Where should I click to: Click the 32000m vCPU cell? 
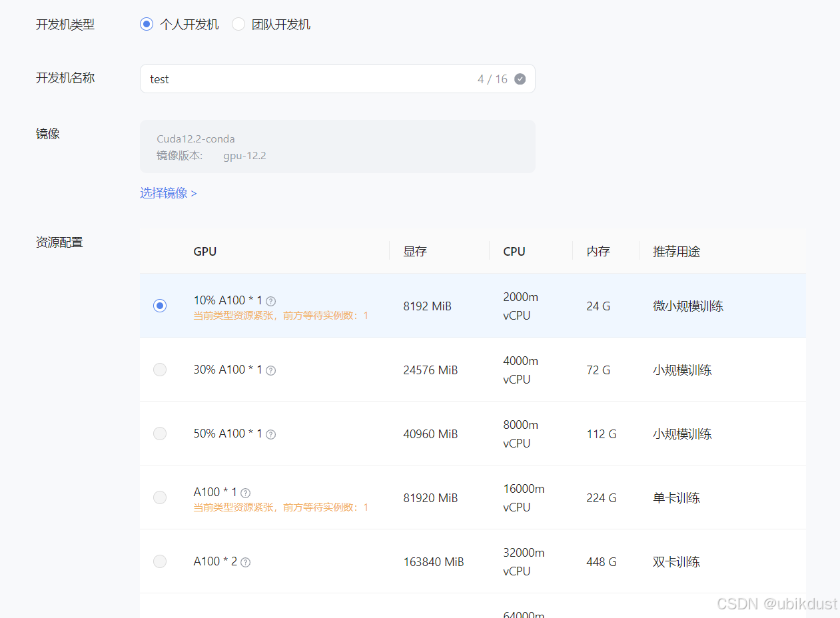(x=524, y=562)
